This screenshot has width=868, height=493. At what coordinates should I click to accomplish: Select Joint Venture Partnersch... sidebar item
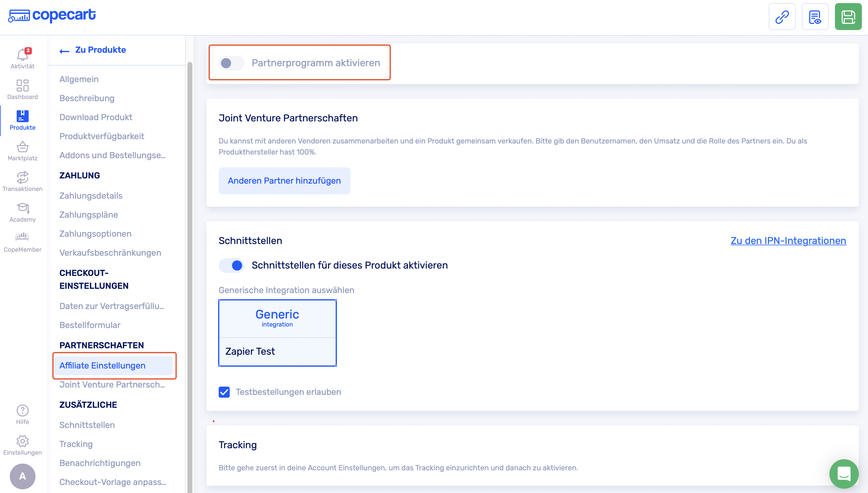click(x=112, y=385)
